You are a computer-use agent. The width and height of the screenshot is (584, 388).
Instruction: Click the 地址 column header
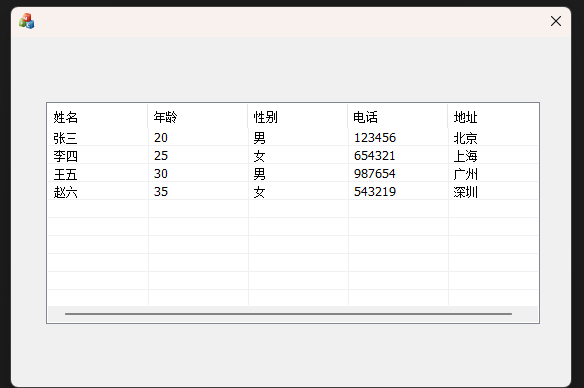coord(493,117)
